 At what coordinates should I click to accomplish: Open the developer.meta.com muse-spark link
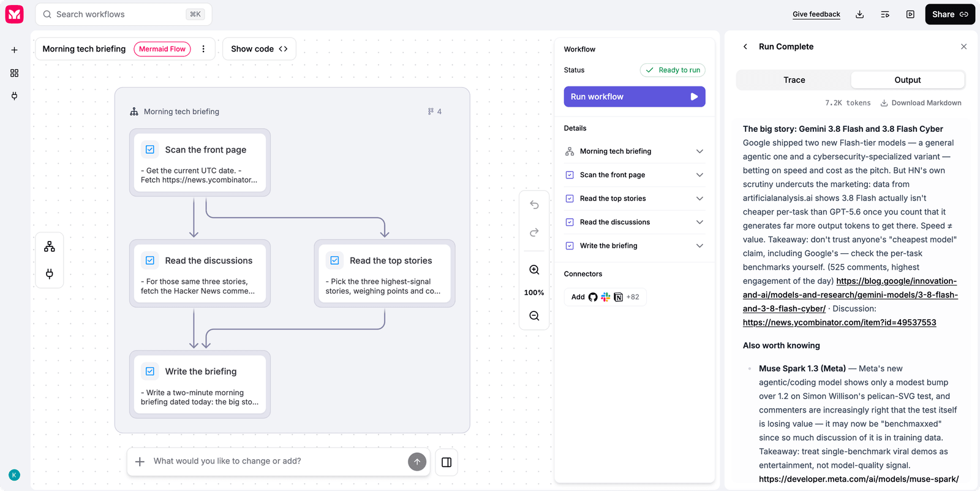tap(859, 479)
